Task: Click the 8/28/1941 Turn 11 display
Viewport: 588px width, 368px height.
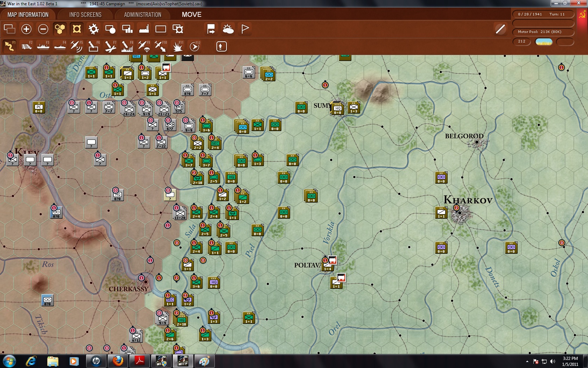Action: coord(543,14)
